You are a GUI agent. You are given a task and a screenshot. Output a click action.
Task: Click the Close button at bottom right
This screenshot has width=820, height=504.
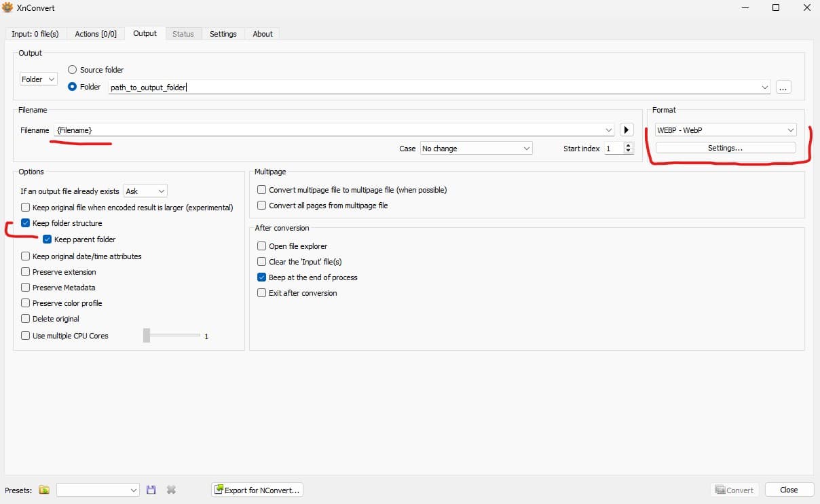(789, 490)
